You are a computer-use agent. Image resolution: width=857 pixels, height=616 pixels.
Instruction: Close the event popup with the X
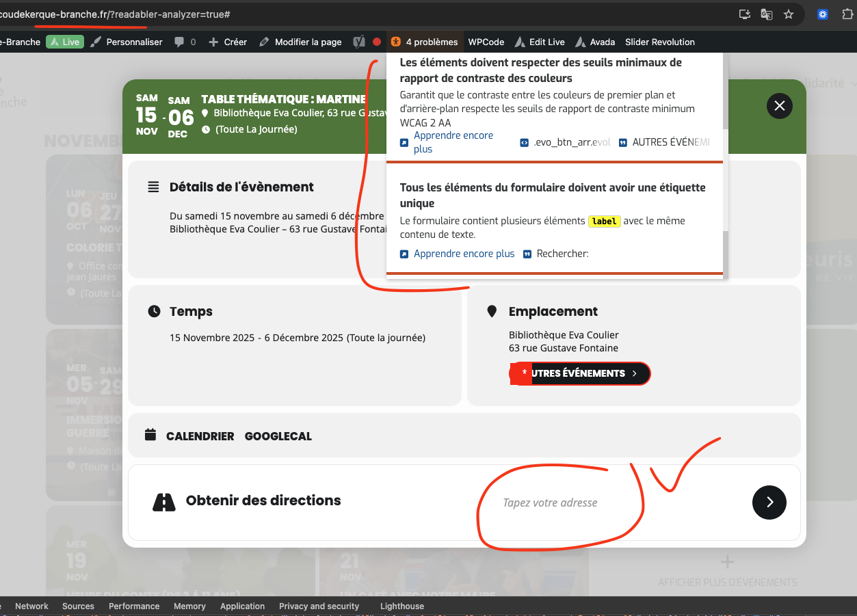(x=779, y=106)
